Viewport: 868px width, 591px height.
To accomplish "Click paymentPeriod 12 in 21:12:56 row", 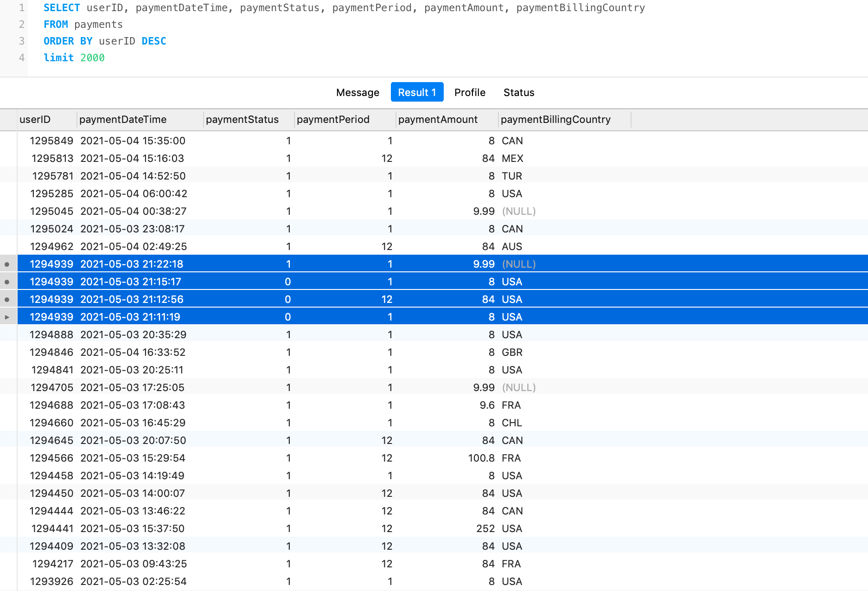I will tap(387, 299).
